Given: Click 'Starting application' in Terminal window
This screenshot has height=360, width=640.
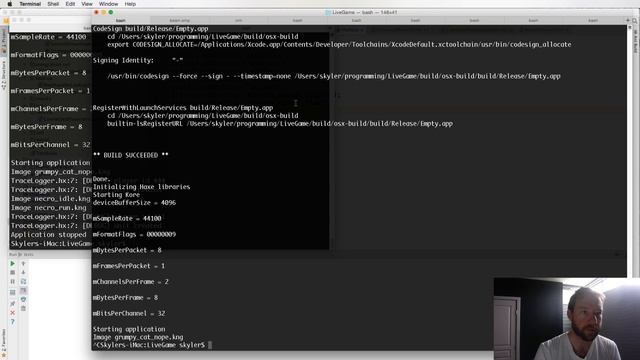Looking at the screenshot, I should (x=129, y=329).
